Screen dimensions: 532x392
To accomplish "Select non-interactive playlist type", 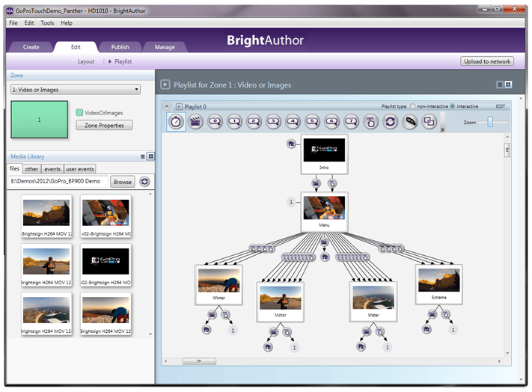I will [412, 106].
